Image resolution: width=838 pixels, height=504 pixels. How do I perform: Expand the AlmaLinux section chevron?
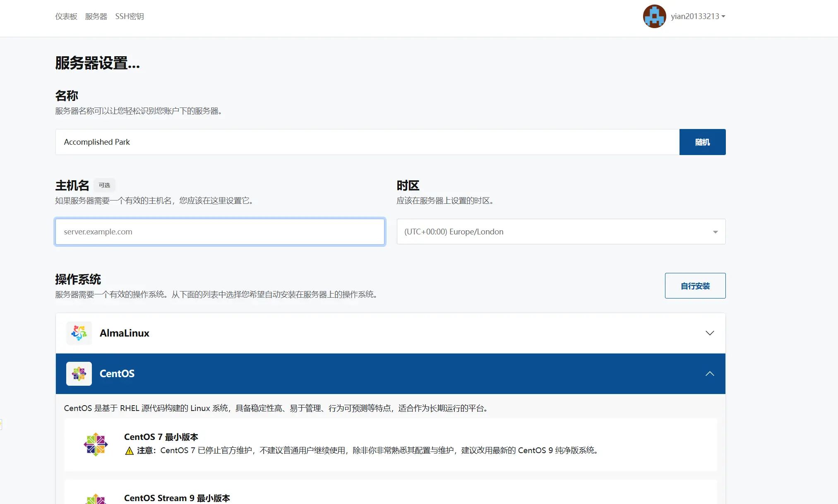tap(710, 333)
